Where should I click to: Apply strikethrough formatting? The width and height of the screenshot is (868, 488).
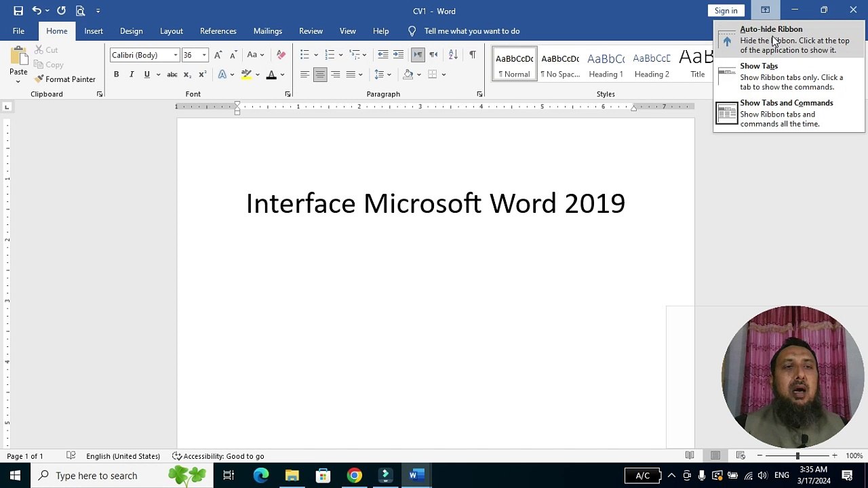pyautogui.click(x=172, y=75)
